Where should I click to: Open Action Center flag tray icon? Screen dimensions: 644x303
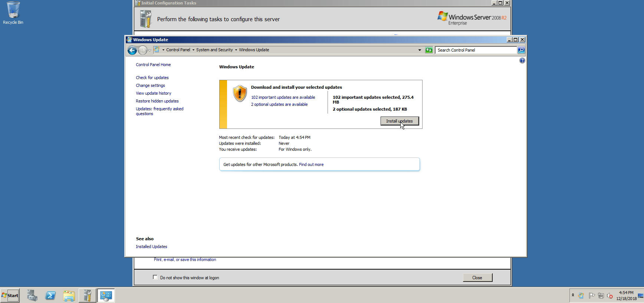592,296
